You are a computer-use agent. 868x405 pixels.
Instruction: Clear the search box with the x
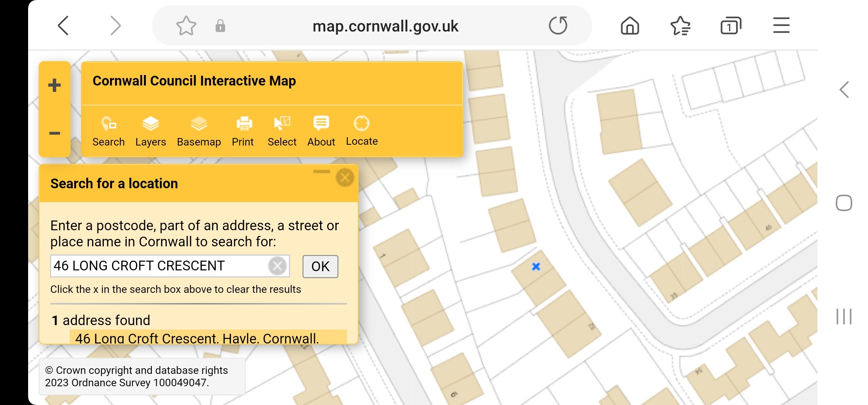pyautogui.click(x=277, y=266)
